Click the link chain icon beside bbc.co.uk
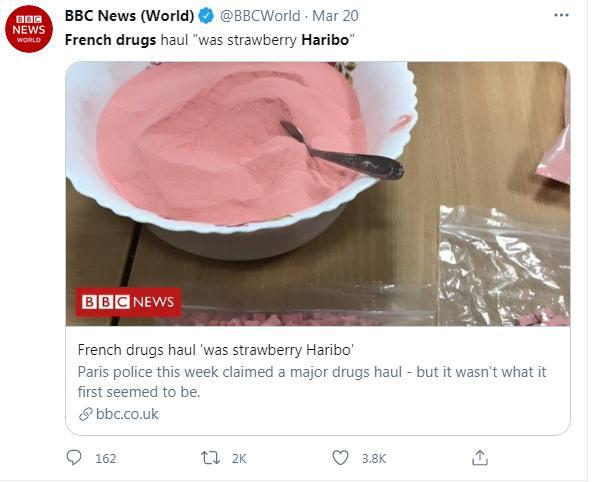Screen dimensions: 600x482 [85, 414]
